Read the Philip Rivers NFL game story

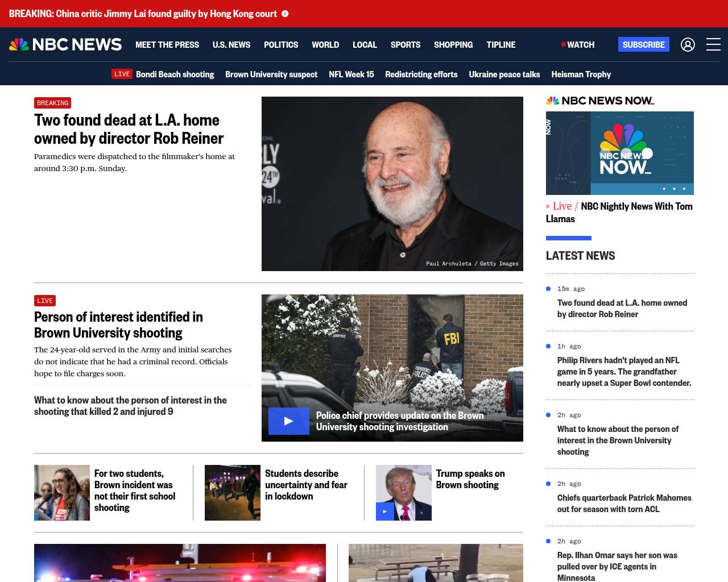point(624,372)
